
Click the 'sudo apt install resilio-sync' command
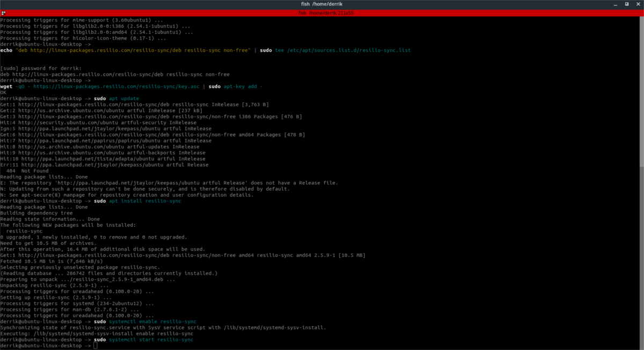tap(137, 201)
